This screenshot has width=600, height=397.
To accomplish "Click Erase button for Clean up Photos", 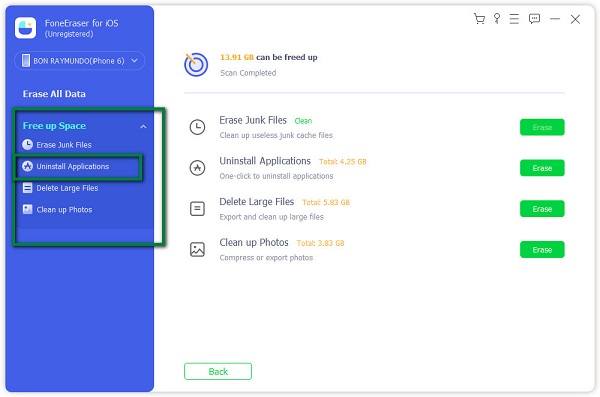I will tap(542, 249).
